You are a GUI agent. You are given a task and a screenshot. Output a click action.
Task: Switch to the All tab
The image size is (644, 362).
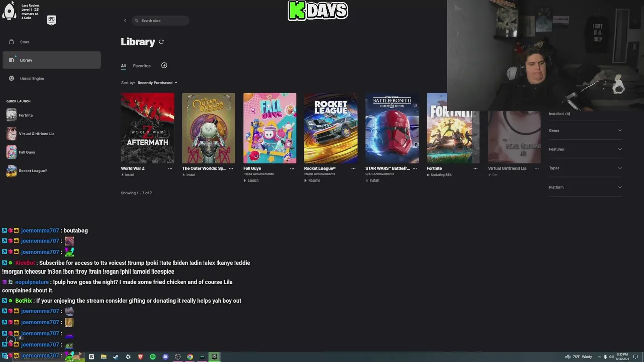[x=123, y=66]
